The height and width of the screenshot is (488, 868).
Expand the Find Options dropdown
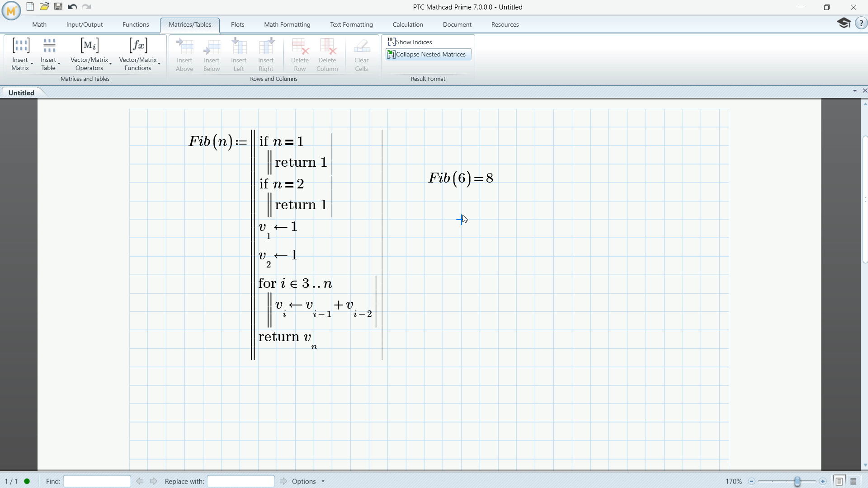click(x=308, y=481)
